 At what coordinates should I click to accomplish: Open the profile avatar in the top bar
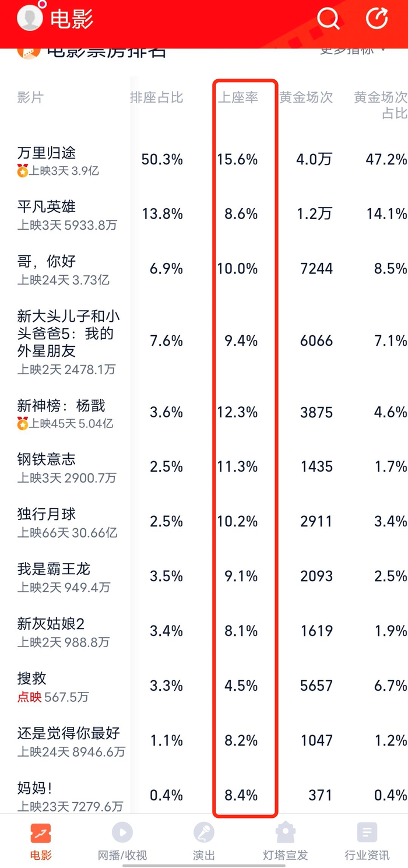click(29, 18)
